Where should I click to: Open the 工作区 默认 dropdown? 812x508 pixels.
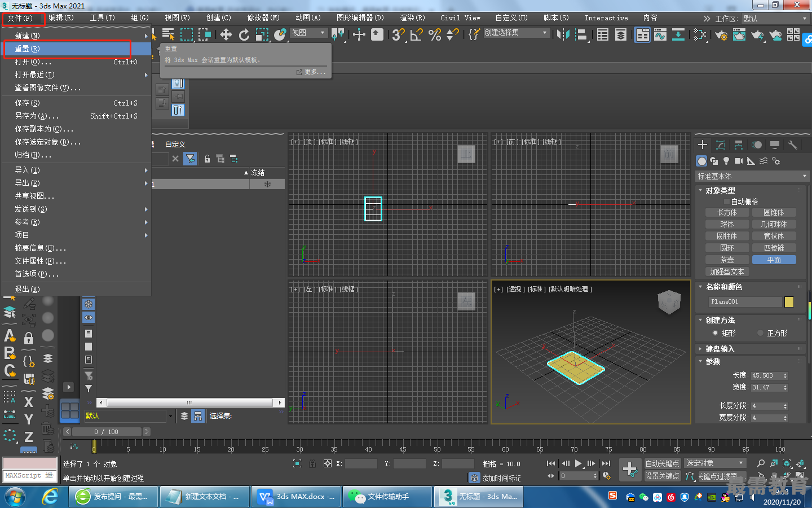point(775,19)
